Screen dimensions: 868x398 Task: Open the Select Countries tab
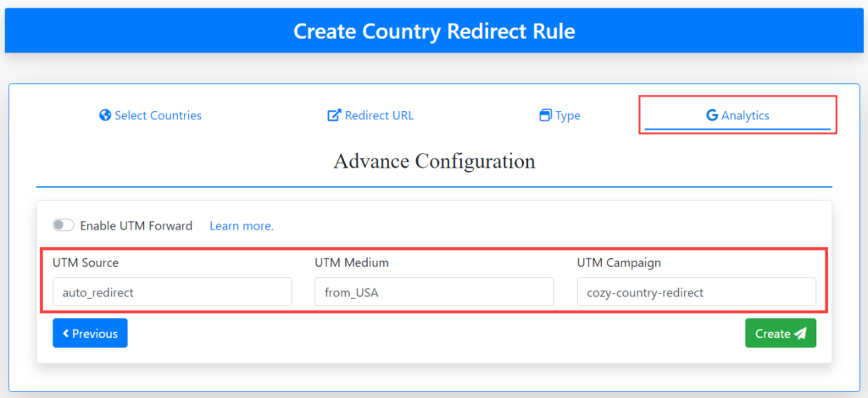point(151,115)
